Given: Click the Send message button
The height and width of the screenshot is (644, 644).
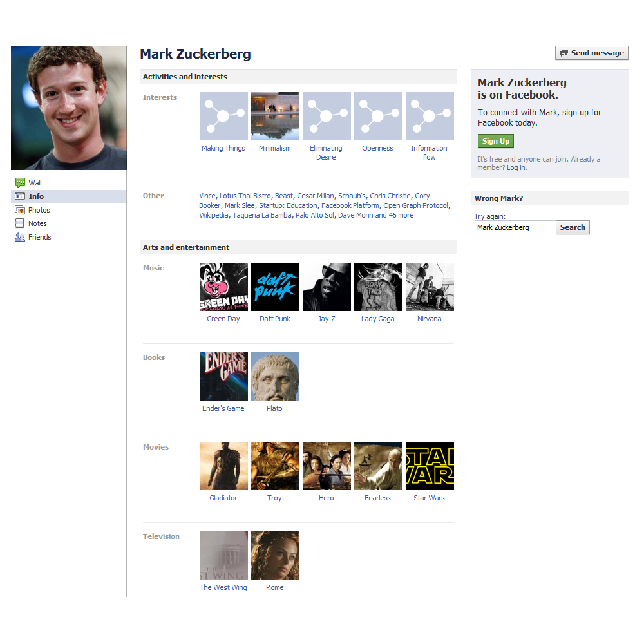Looking at the screenshot, I should [592, 53].
